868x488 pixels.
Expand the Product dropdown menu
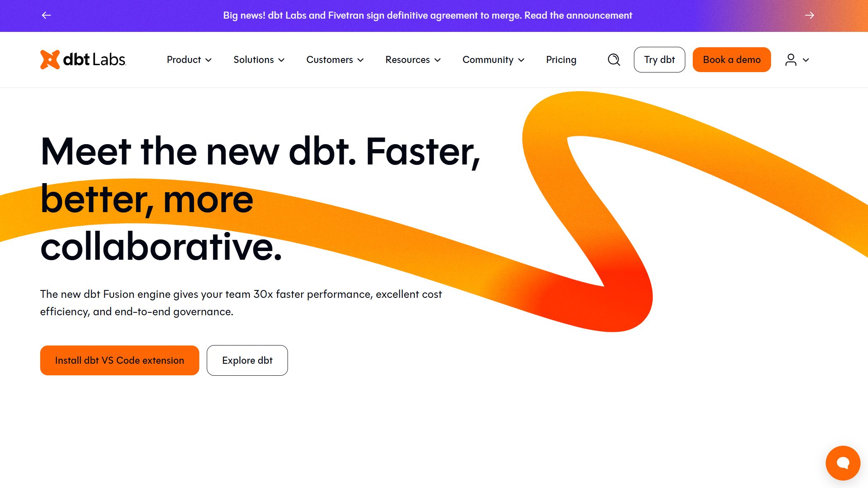[x=189, y=60]
